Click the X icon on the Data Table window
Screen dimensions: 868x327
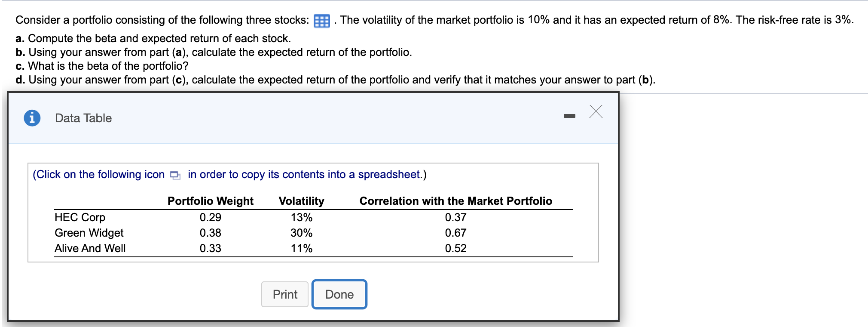pyautogui.click(x=596, y=112)
